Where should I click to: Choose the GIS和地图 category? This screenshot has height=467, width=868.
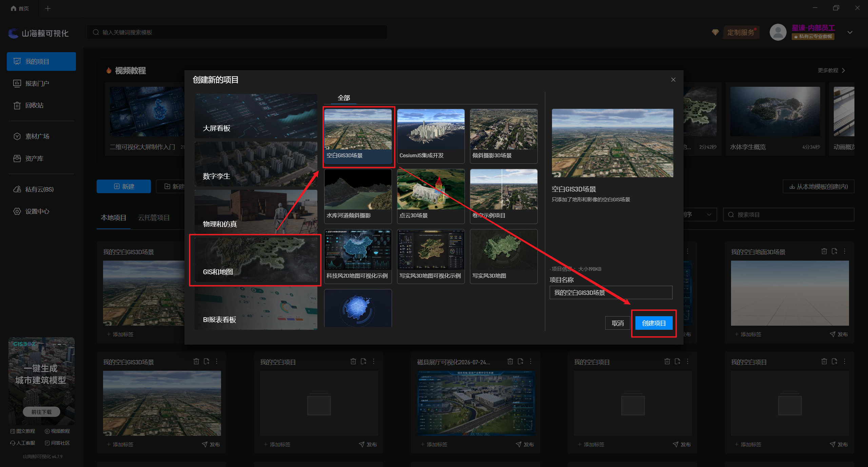coord(256,260)
